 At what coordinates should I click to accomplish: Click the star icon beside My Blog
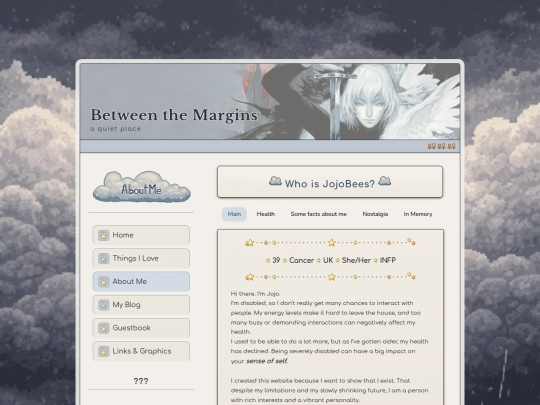pyautogui.click(x=104, y=305)
